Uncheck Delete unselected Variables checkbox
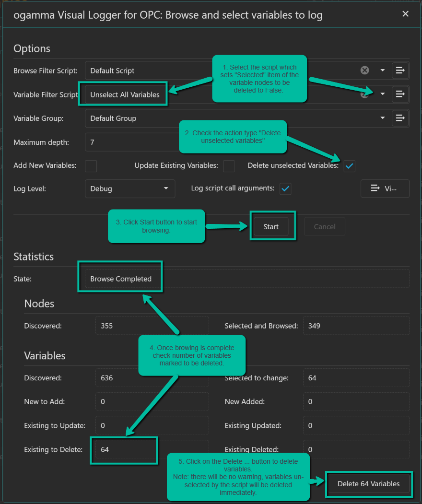This screenshot has height=504, width=422. [x=350, y=166]
